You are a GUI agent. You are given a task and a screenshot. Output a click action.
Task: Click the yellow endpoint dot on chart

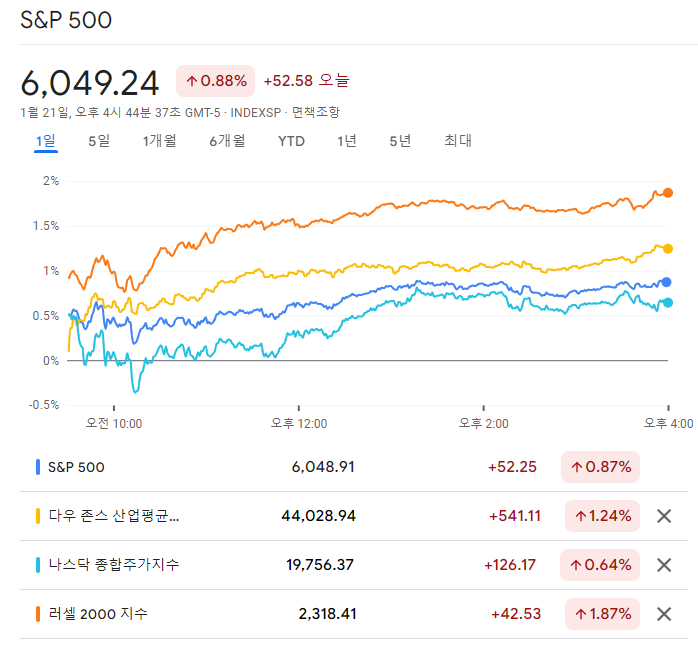(668, 249)
